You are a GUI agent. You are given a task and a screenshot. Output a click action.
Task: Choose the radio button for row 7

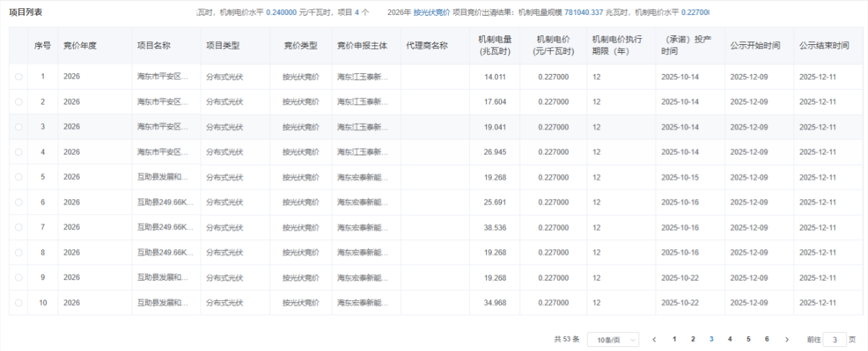tap(18, 227)
